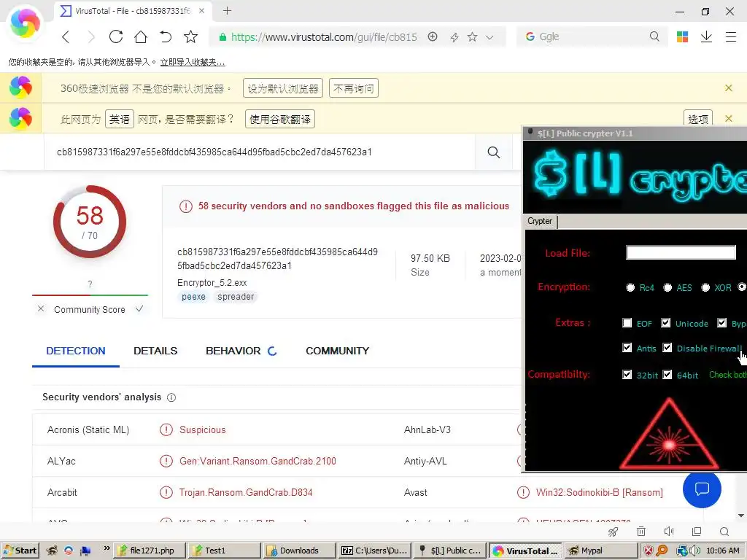This screenshot has width=747, height=560.
Task: Click the Crypter tab in crypter window
Action: point(540,221)
